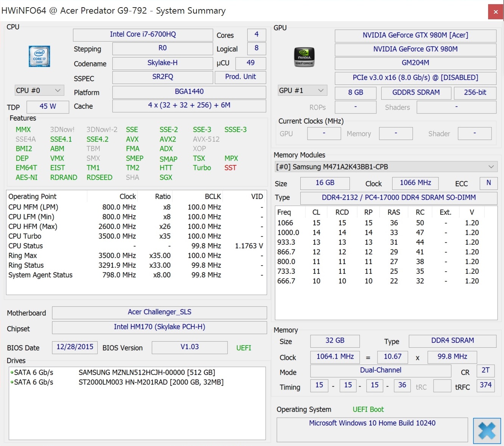Image resolution: width=504 pixels, height=446 pixels.
Task: Click the SR2FQ SSPEC value
Action: pyautogui.click(x=162, y=77)
